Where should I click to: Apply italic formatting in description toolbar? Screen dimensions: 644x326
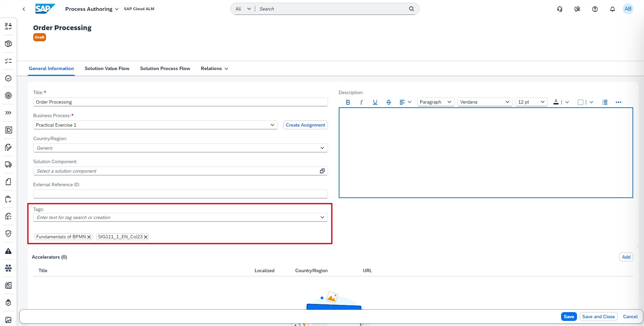coord(361,102)
